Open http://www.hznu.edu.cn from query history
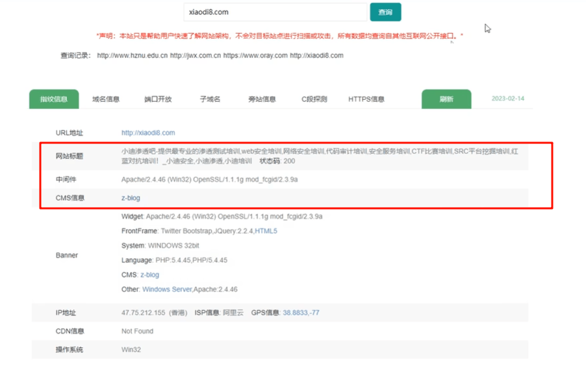This screenshot has height=392, width=586. tap(133, 55)
